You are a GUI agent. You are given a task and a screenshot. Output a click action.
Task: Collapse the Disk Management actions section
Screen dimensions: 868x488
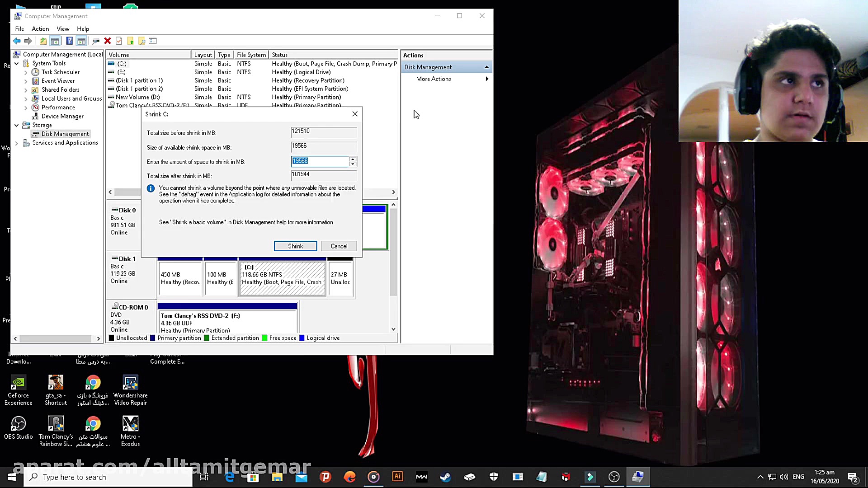pos(487,67)
